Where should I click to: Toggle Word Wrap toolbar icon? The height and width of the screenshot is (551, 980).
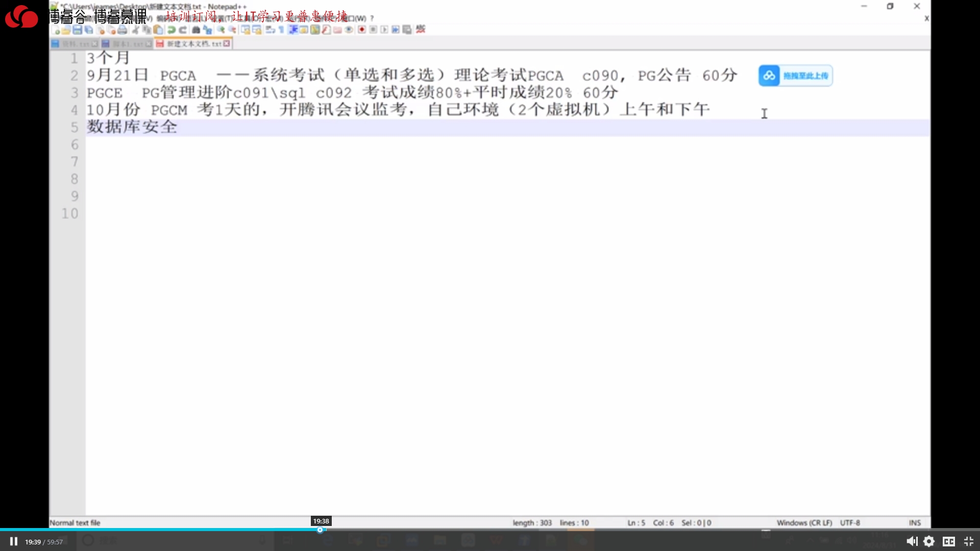click(x=269, y=30)
